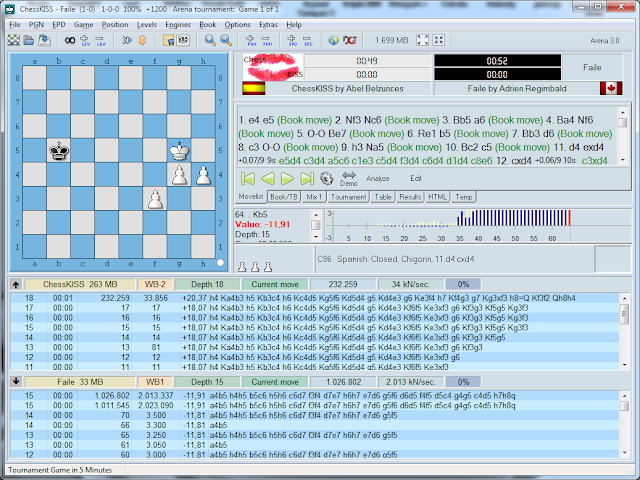Click the Demo mode button
This screenshot has width=640, height=480.
(349, 179)
